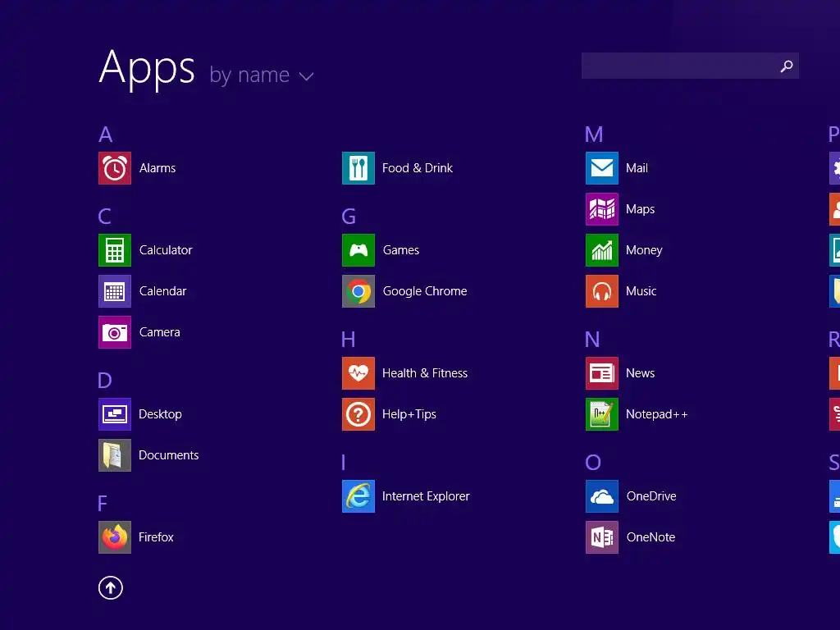
Task: Click the 'Calculator' text label
Action: coord(166,250)
